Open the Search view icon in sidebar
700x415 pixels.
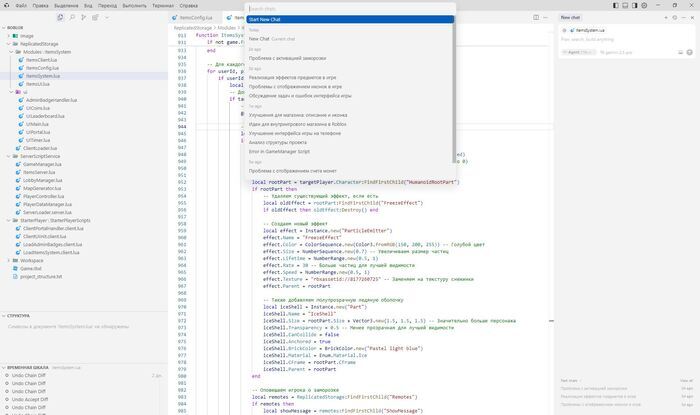[72, 17]
